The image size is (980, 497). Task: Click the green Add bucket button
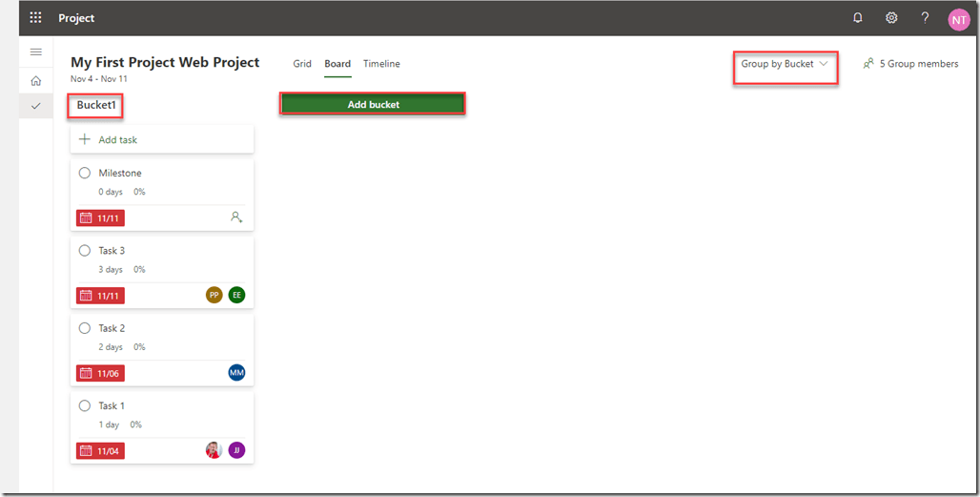[x=373, y=104]
